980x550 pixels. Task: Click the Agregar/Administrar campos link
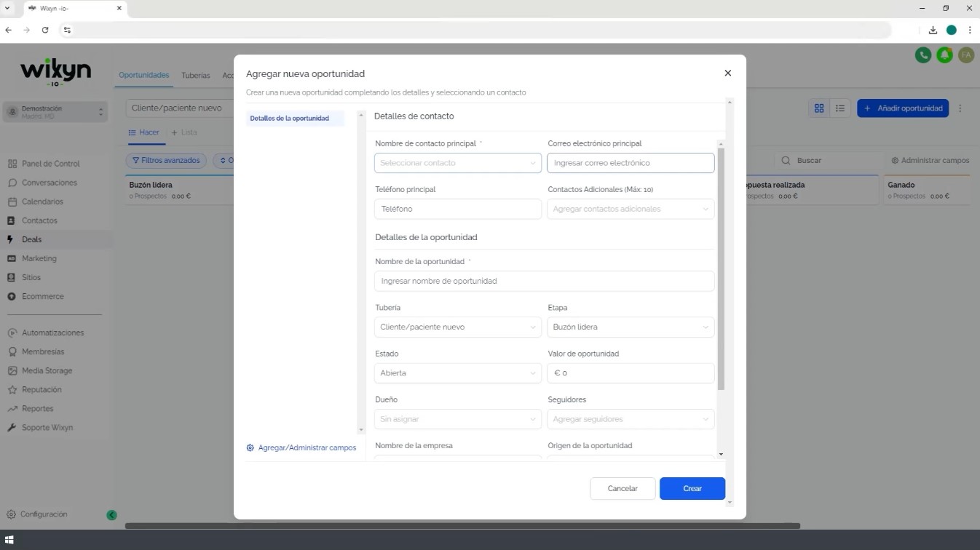click(x=301, y=447)
